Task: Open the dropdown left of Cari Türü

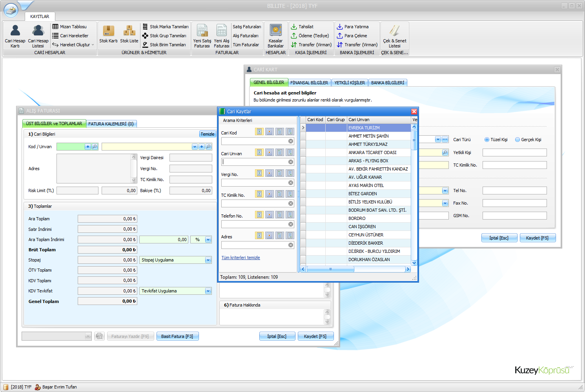Action: coord(438,140)
